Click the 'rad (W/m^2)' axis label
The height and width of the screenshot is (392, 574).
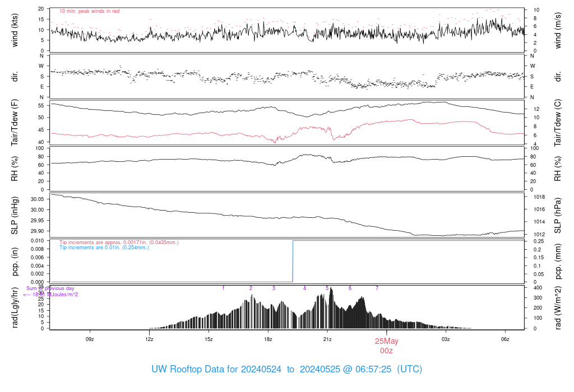click(558, 307)
